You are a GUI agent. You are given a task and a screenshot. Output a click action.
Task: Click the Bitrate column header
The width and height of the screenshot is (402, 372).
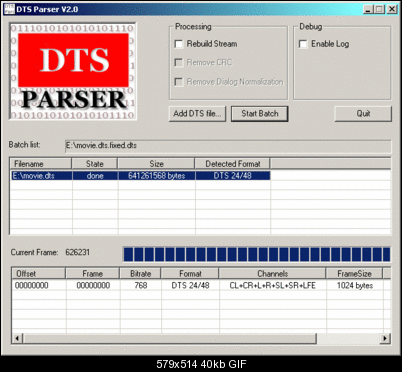coord(140,273)
